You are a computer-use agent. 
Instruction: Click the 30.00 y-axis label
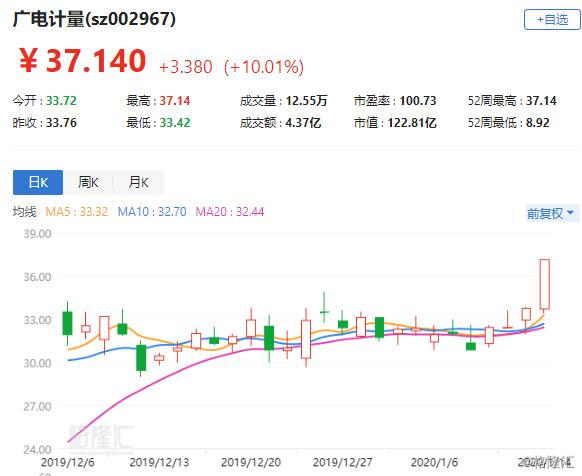tap(37, 363)
